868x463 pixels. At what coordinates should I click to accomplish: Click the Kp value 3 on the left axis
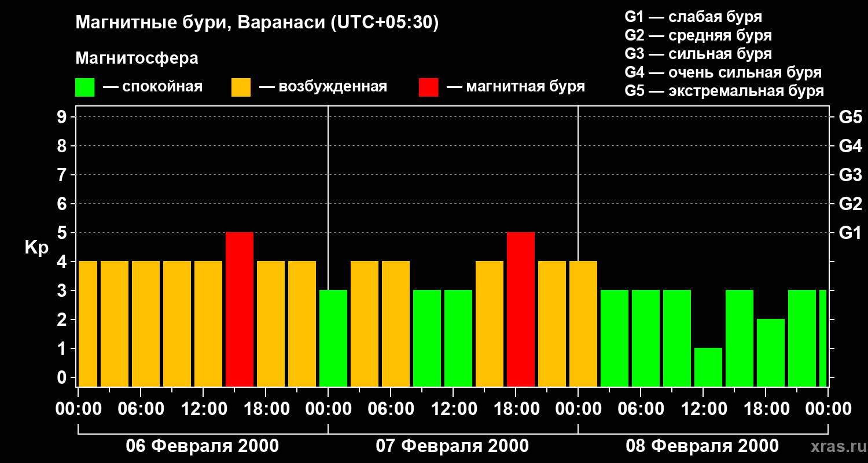click(x=62, y=291)
